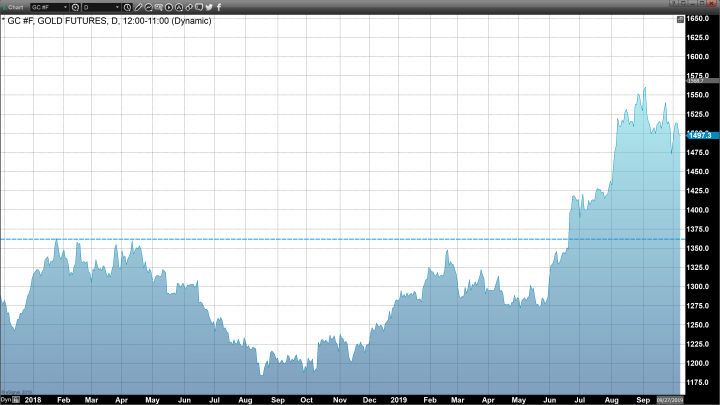
Task: Click the dashed horizontal line on chart
Action: point(300,239)
